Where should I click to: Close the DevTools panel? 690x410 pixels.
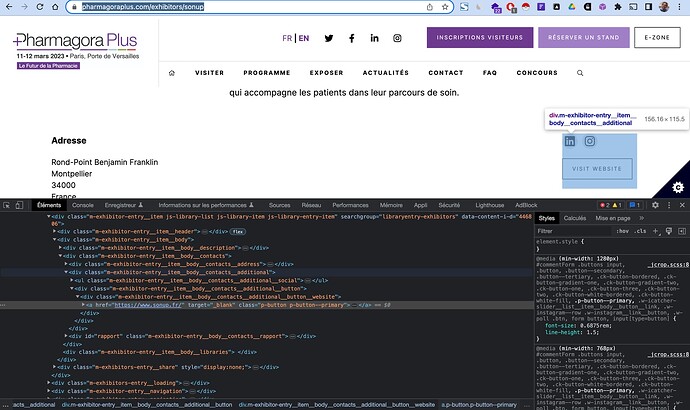click(x=682, y=205)
